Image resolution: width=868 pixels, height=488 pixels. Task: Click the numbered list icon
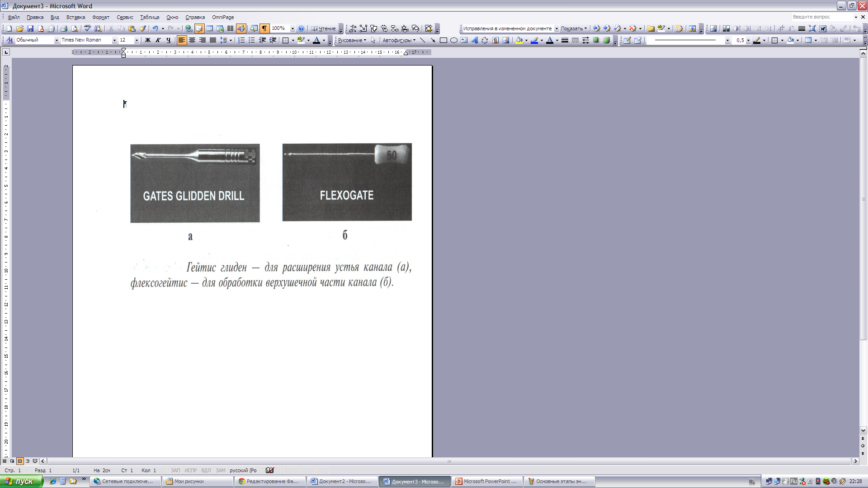coord(241,40)
